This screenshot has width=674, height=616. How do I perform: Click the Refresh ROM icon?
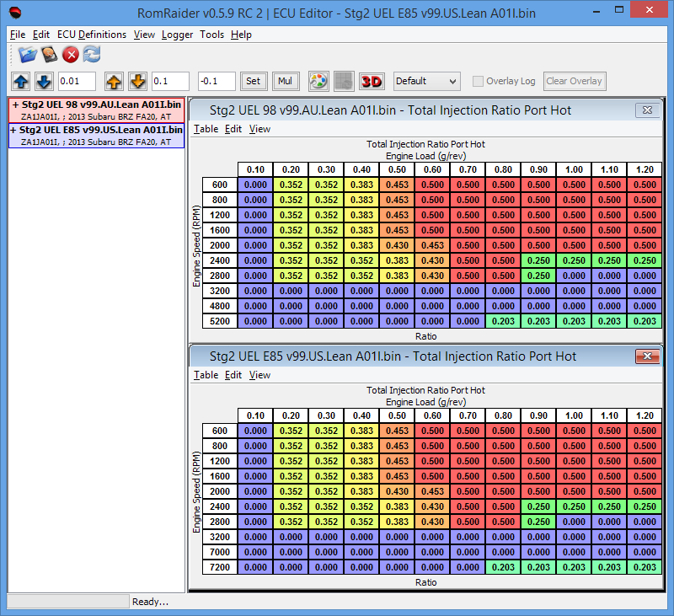pyautogui.click(x=91, y=55)
